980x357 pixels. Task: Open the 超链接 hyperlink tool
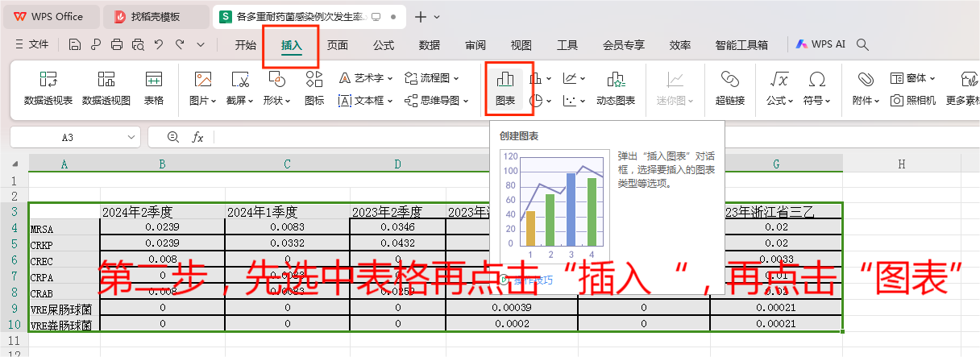point(729,89)
